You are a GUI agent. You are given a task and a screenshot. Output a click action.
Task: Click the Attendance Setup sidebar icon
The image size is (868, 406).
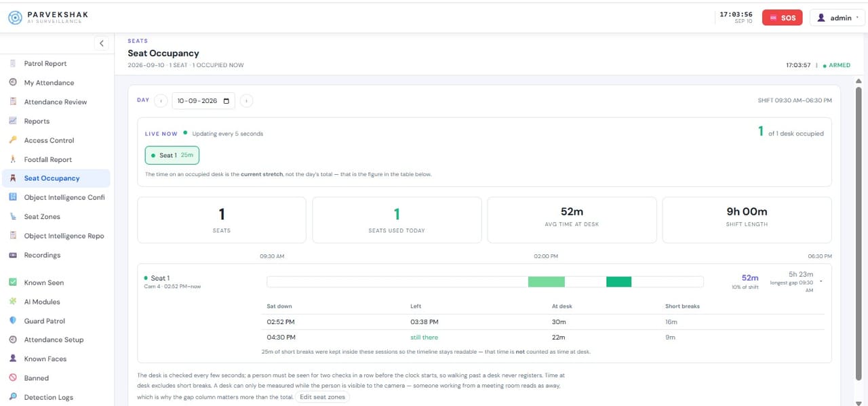point(13,340)
